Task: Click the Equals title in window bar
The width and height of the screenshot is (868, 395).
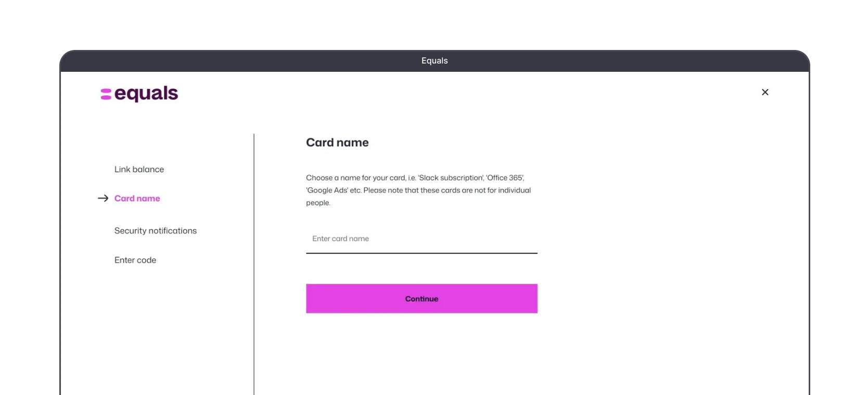Action: tap(435, 61)
